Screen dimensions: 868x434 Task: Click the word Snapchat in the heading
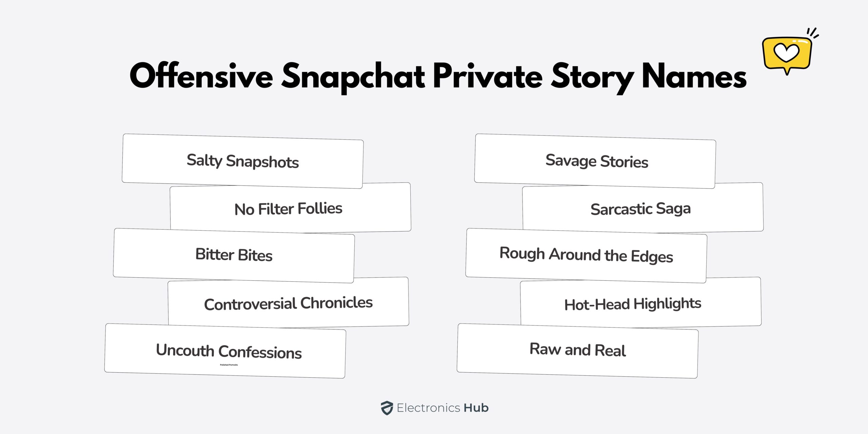pos(353,77)
